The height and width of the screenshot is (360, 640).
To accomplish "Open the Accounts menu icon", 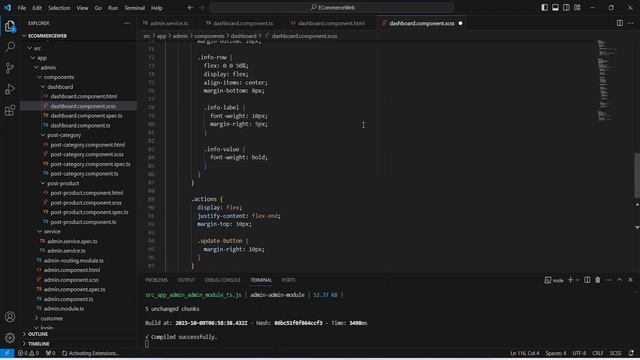I will point(10,317).
